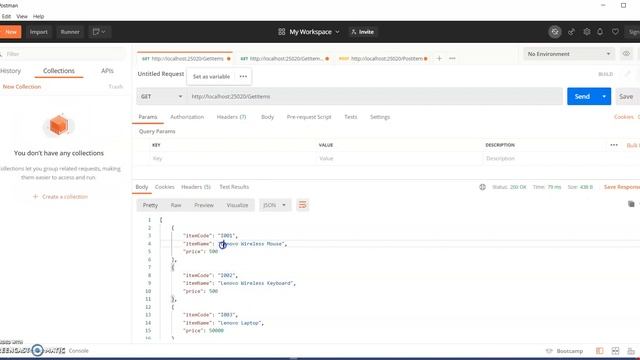Click the New Collection link
This screenshot has width=640, height=360.
pyautogui.click(x=22, y=87)
